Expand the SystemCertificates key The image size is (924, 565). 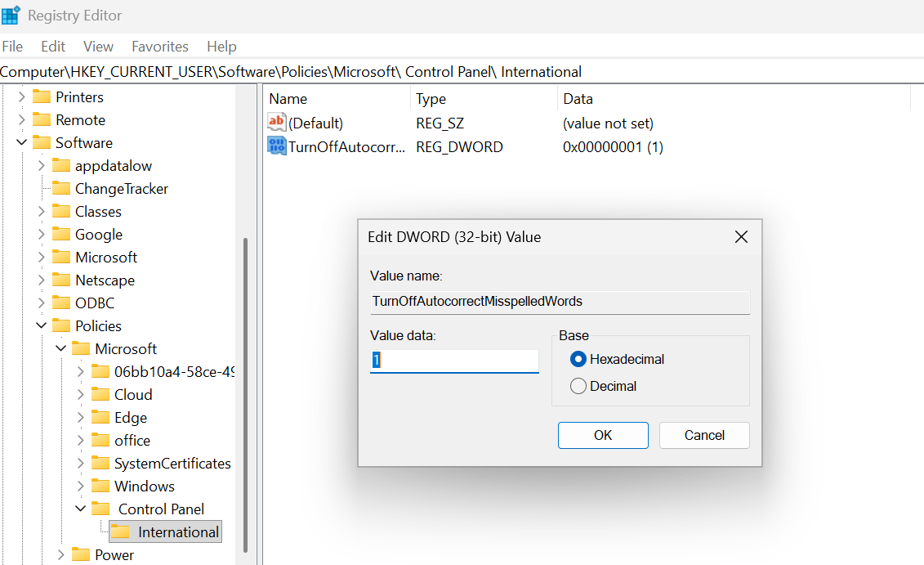[x=81, y=464]
